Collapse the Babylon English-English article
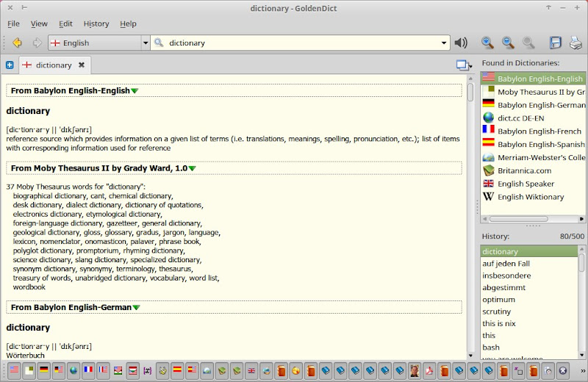Viewport: 588px width, 382px height. tap(135, 90)
